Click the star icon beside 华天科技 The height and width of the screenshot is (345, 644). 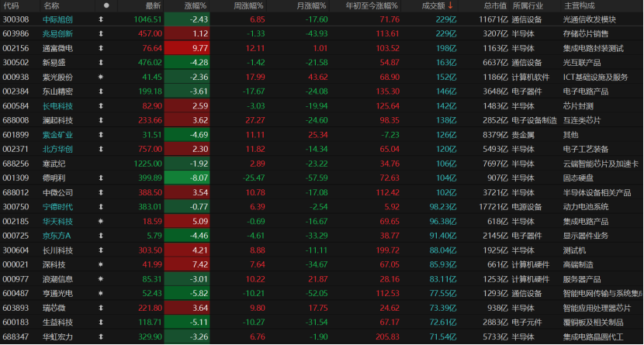click(101, 222)
